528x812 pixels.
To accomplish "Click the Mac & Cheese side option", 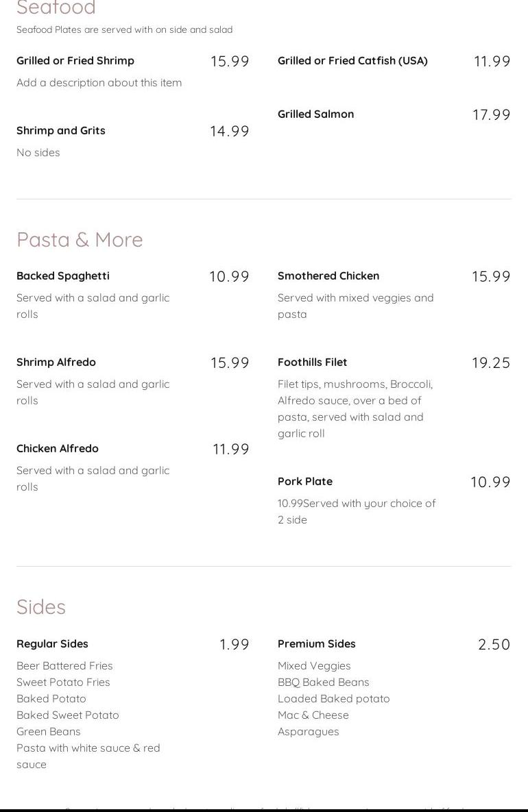I will click(313, 715).
